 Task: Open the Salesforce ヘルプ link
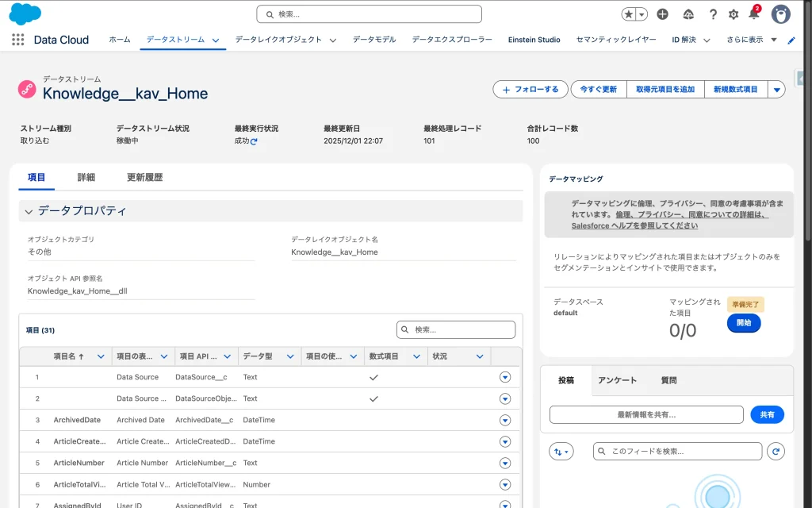click(x=634, y=225)
